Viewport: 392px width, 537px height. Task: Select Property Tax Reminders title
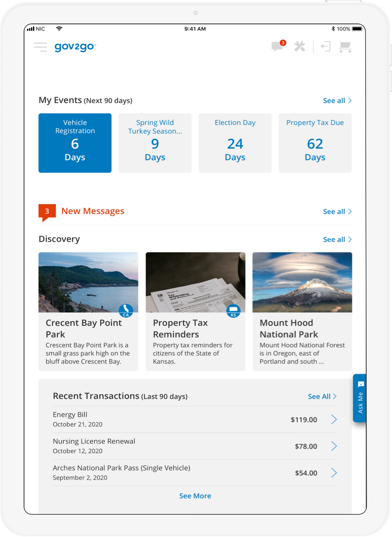[180, 329]
